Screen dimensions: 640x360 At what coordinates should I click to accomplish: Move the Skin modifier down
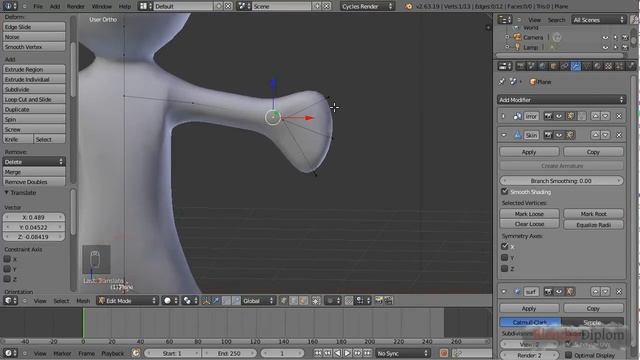point(605,135)
